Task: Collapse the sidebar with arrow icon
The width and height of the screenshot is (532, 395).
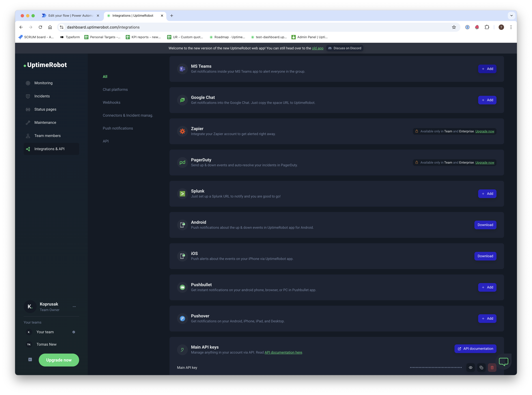Action: click(x=30, y=359)
